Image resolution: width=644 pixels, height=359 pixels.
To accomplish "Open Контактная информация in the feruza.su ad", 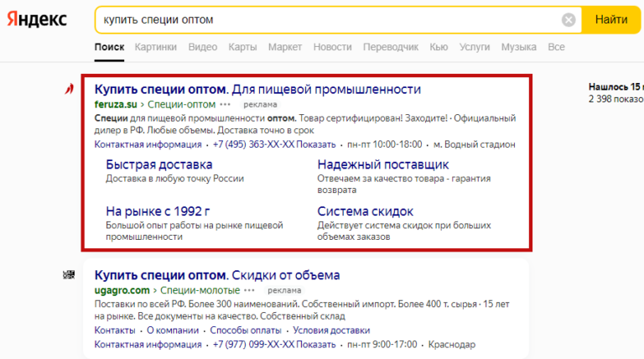I will point(148,144).
